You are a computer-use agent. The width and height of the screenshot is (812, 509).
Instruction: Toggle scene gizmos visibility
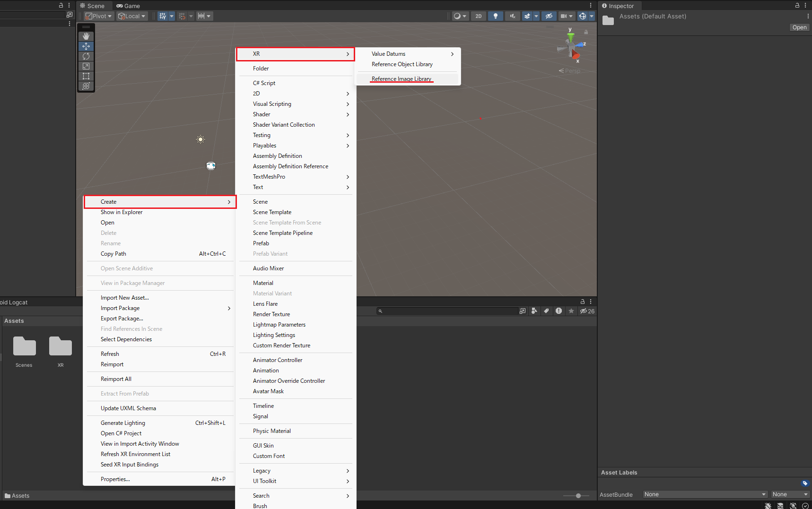click(583, 16)
